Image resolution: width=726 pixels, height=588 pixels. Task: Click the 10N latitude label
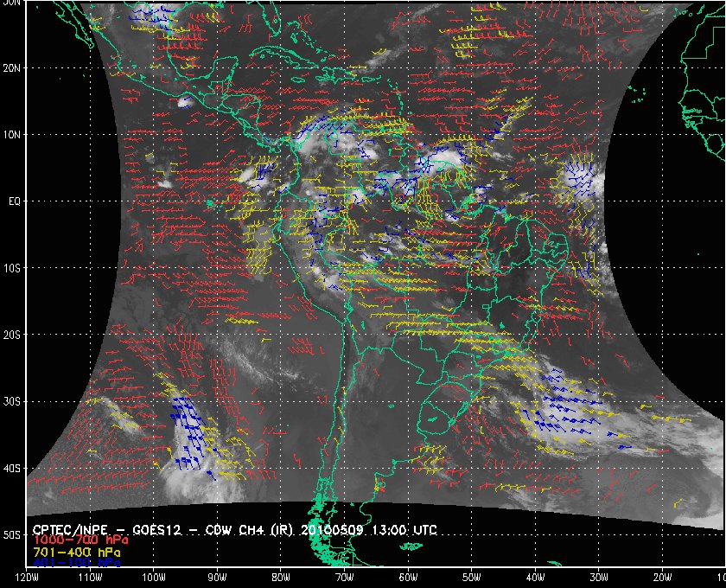point(12,134)
